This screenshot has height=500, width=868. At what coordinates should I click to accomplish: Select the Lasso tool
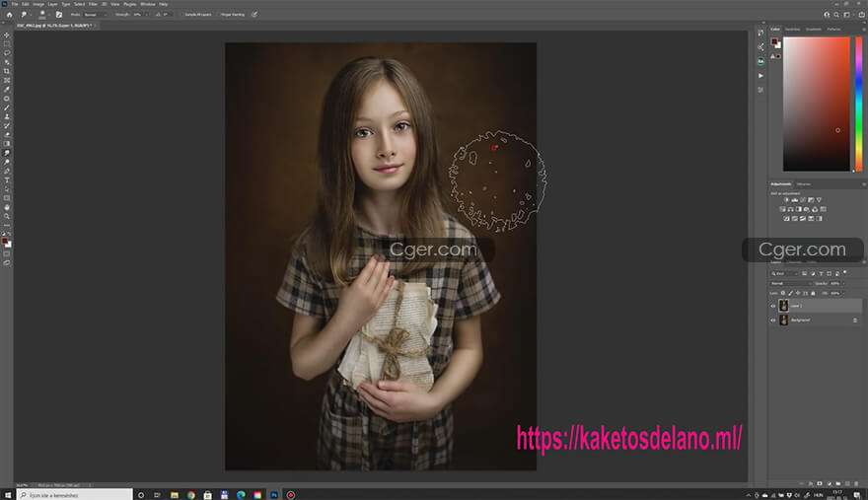pos(7,52)
